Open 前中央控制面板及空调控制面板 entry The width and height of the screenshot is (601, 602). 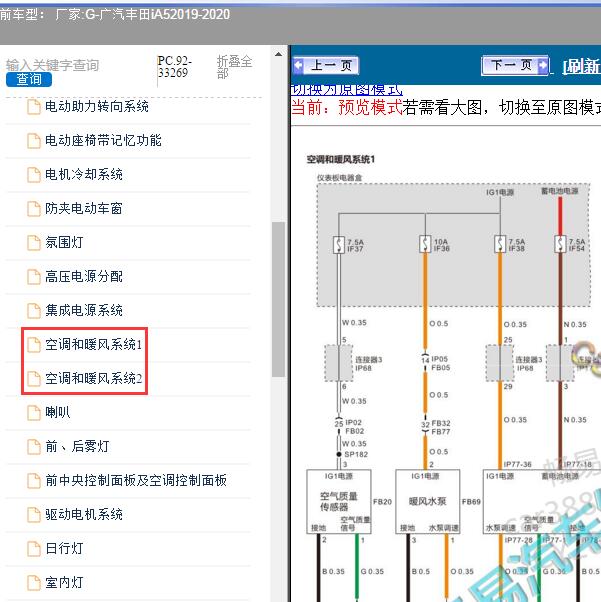(x=136, y=480)
